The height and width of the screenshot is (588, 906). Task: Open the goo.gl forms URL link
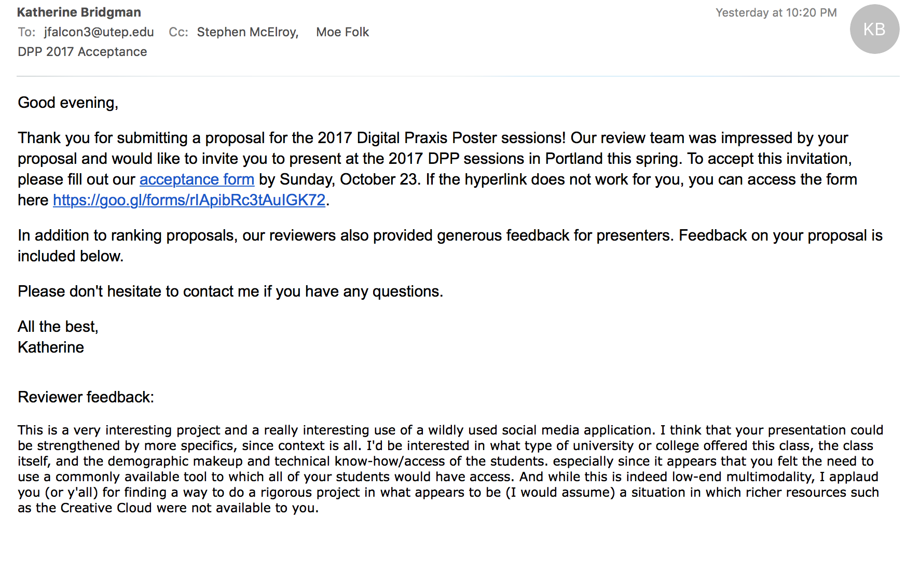pyautogui.click(x=189, y=200)
